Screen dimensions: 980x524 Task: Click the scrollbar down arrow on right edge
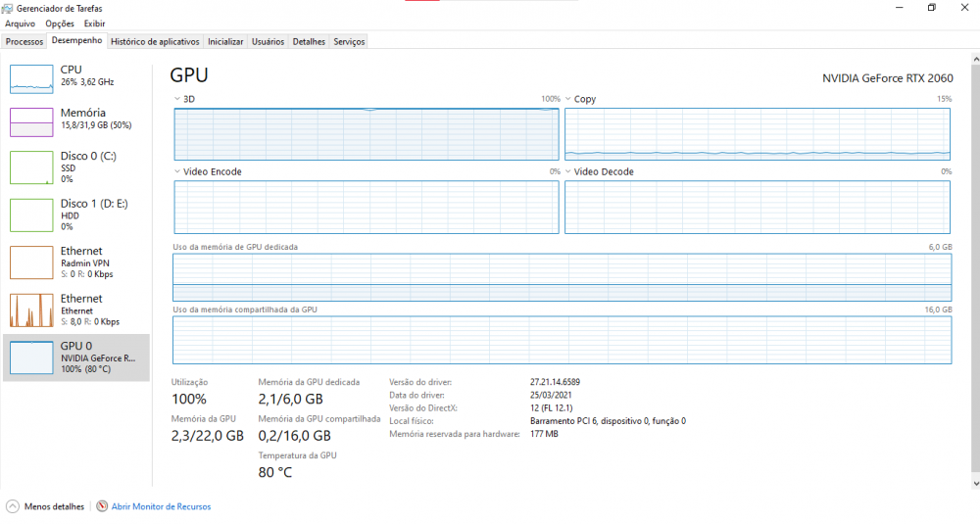[x=974, y=483]
